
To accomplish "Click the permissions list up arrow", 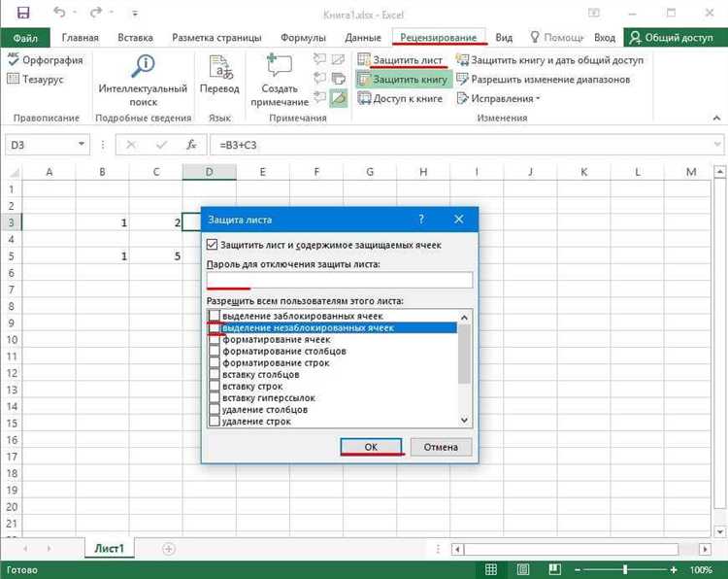I will pos(464,318).
